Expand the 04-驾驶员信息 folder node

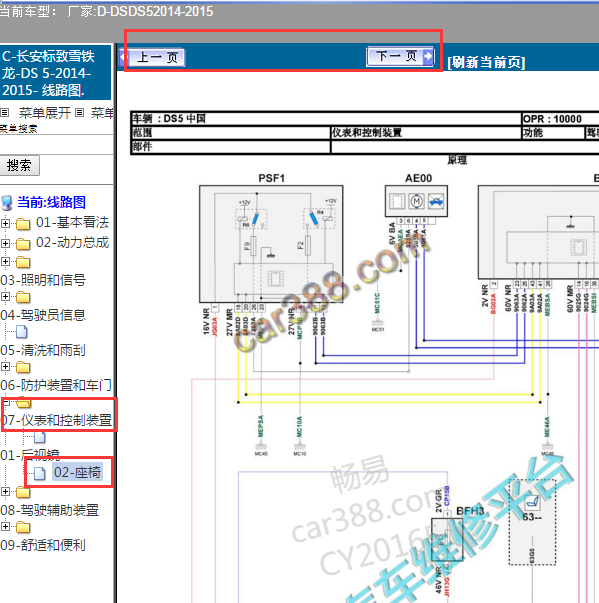[5, 297]
